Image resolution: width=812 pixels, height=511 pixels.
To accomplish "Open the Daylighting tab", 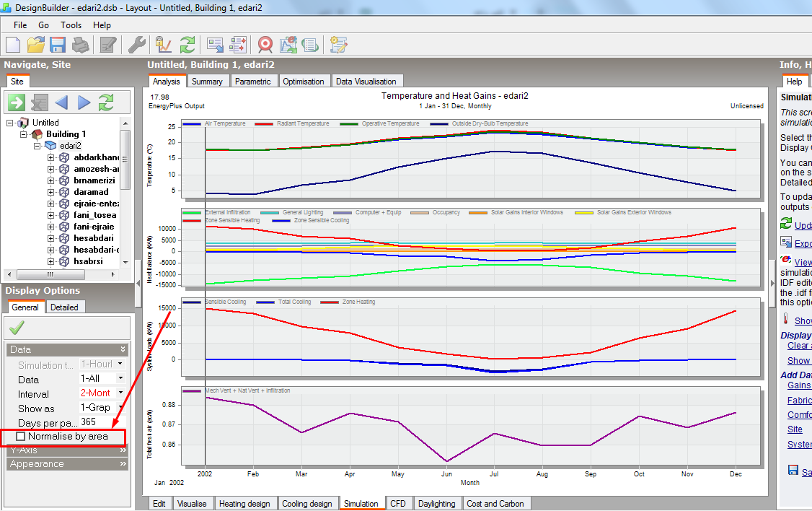I will pos(436,504).
